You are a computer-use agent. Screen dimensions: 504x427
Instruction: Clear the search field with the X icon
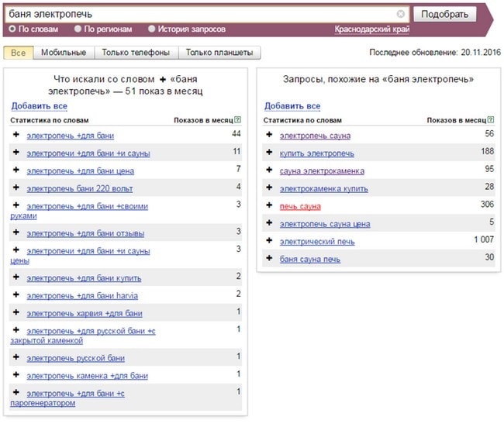point(401,14)
